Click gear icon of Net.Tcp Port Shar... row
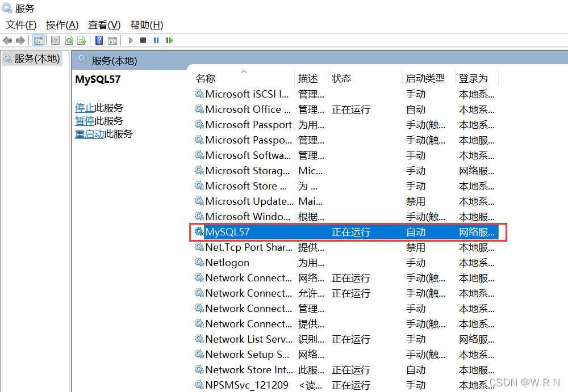 coord(199,247)
